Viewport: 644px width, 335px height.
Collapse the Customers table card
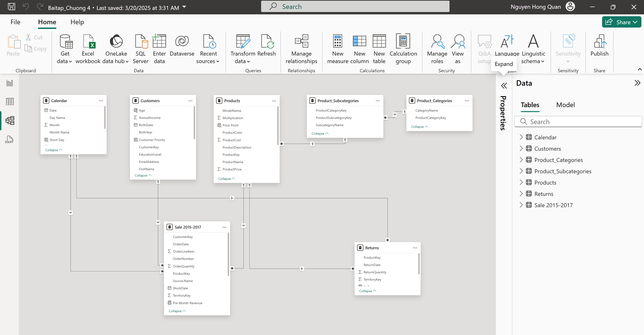click(x=143, y=175)
